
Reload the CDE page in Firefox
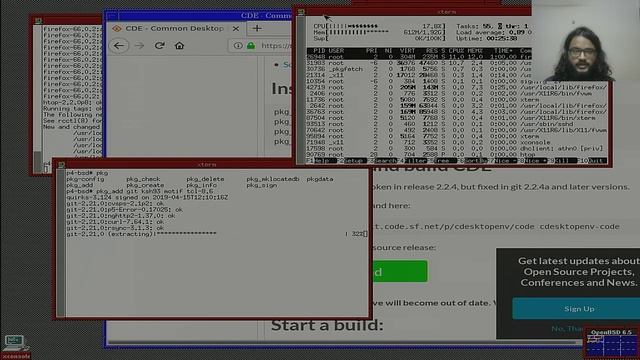(x=160, y=45)
